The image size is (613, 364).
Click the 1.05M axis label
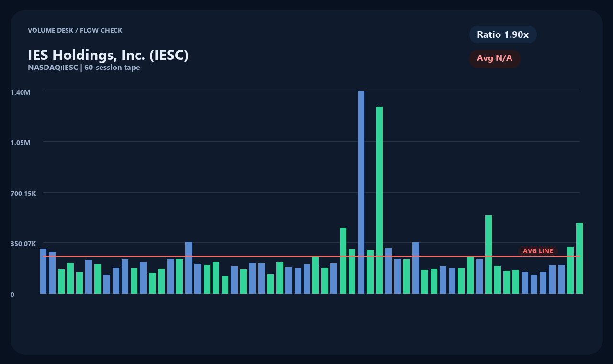click(21, 143)
